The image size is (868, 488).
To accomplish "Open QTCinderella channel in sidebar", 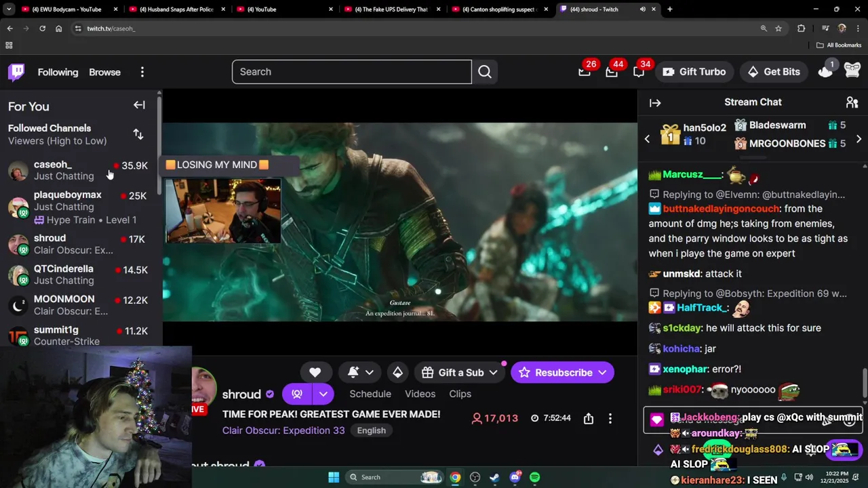I will (80, 274).
